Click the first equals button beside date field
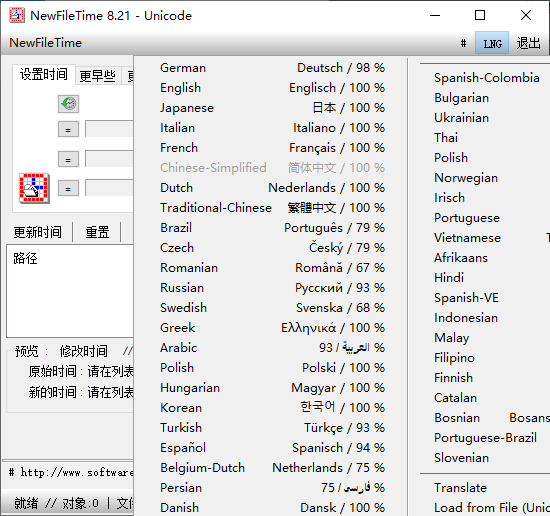Image resolution: width=550 pixels, height=516 pixels. point(68,129)
